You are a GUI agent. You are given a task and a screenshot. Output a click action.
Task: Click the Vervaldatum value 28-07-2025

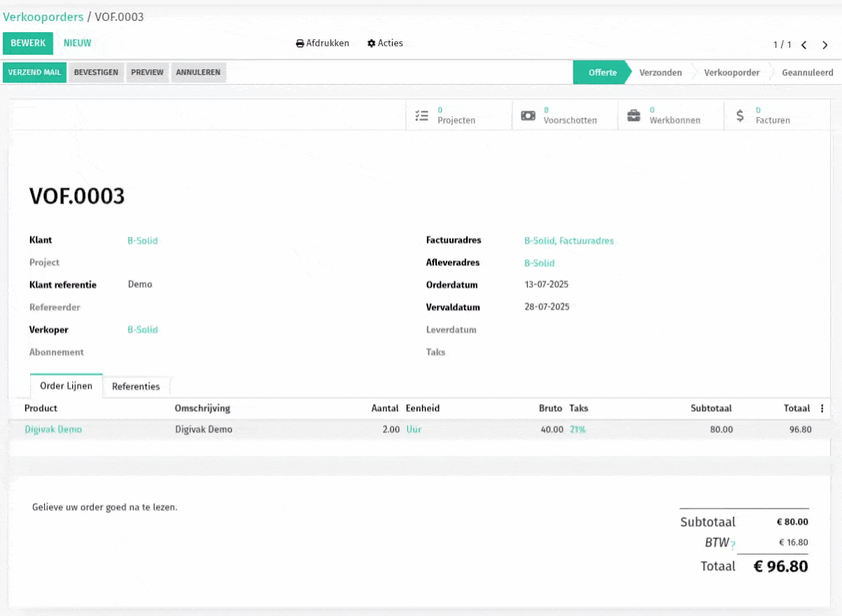pyautogui.click(x=547, y=307)
